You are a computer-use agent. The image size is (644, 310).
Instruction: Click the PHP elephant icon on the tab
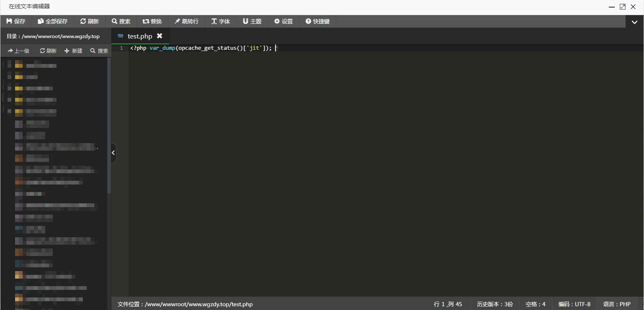[x=121, y=36]
